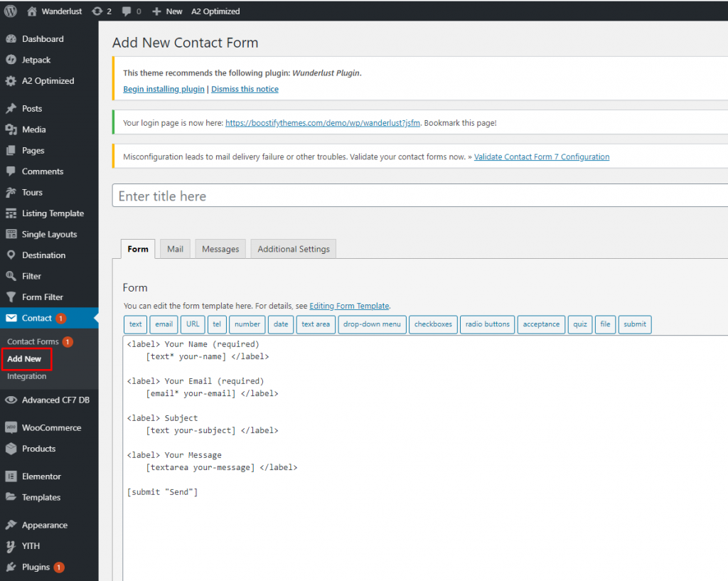
Task: Click Begin installing plugin link
Action: [x=164, y=89]
